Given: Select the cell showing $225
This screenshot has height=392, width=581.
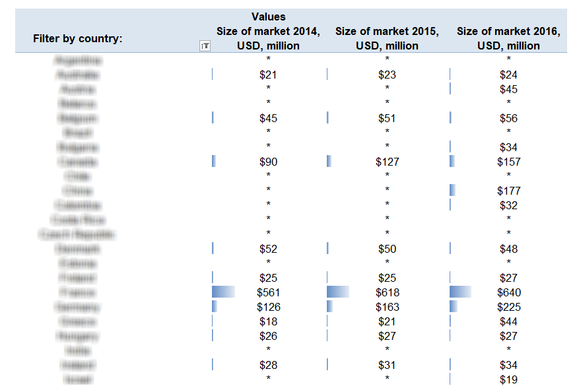Looking at the screenshot, I should 508,307.
